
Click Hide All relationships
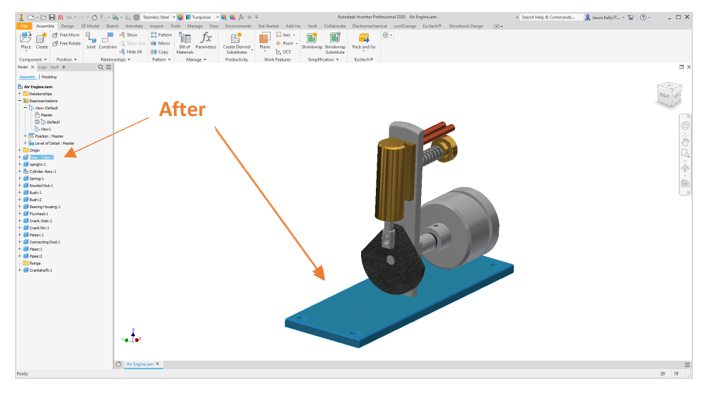coord(130,52)
